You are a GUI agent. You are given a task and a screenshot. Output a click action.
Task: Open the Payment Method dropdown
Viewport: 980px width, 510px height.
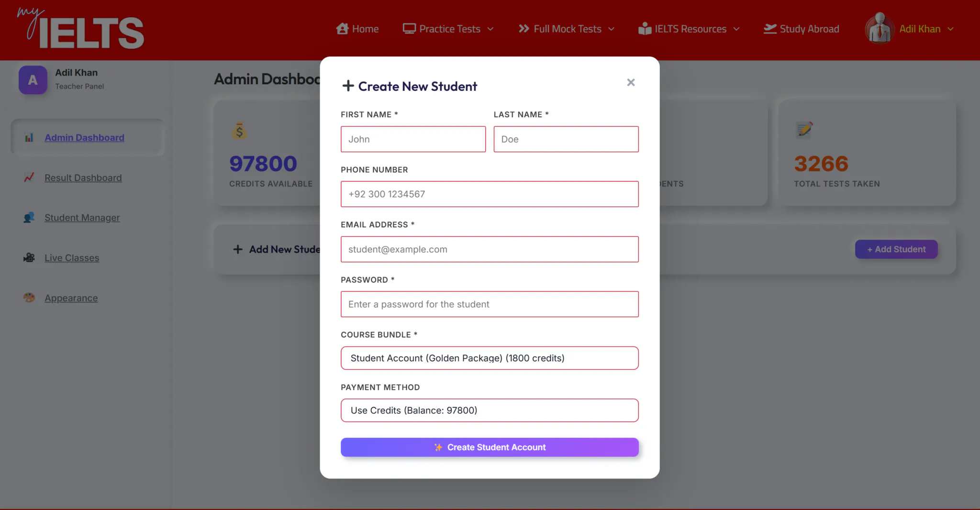click(x=490, y=410)
